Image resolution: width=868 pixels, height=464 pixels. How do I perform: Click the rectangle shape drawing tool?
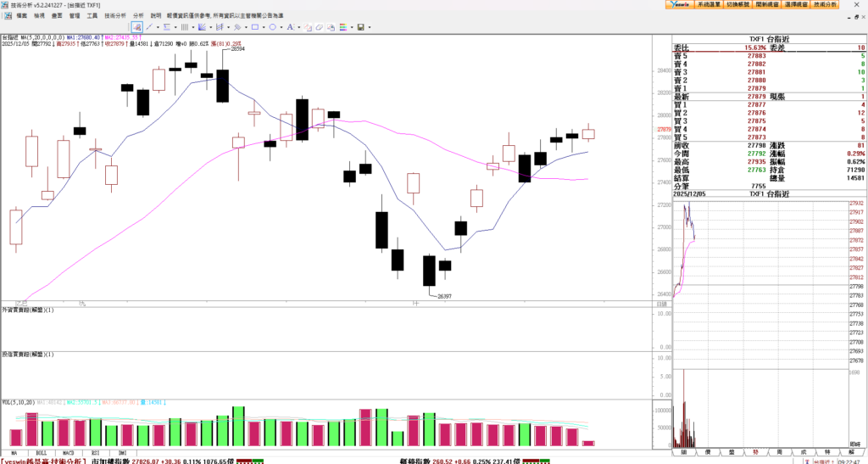point(254,27)
